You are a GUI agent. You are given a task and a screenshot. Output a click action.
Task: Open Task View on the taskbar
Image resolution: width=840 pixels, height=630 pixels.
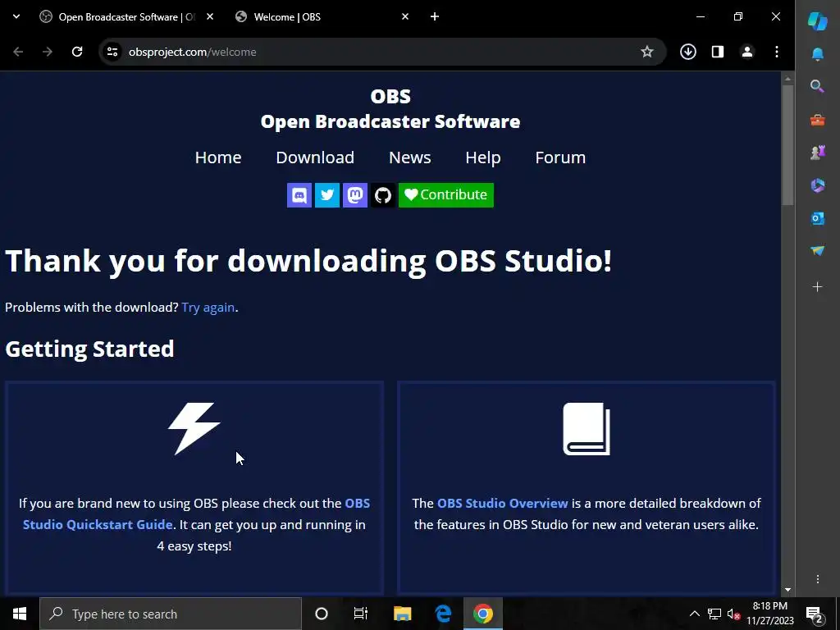tap(361, 614)
